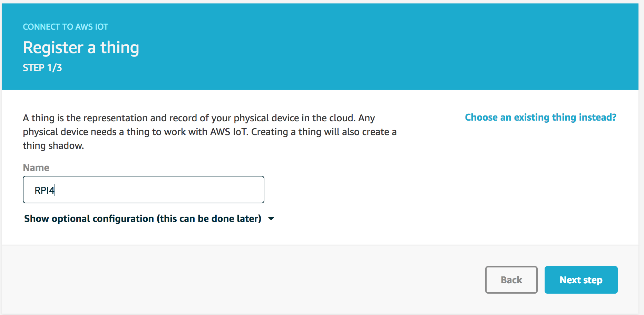Return to previous step via Back
644x315 pixels.
pos(511,280)
